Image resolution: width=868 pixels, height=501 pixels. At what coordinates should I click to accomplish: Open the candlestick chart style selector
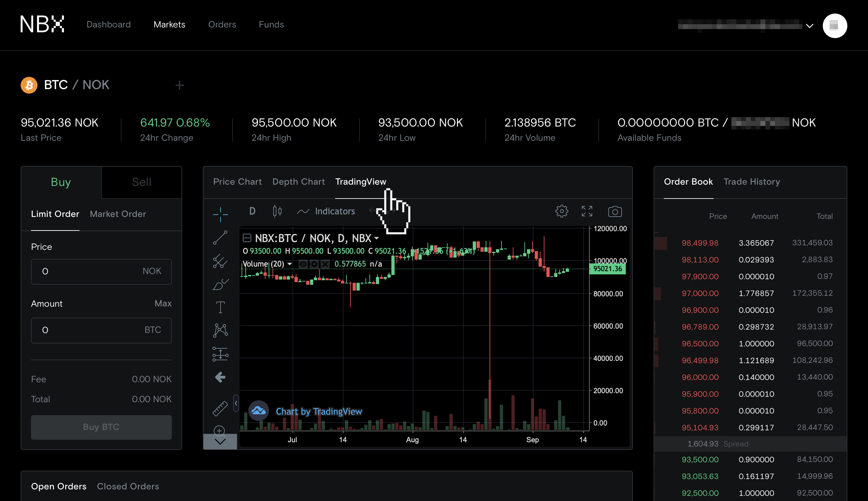pos(277,211)
